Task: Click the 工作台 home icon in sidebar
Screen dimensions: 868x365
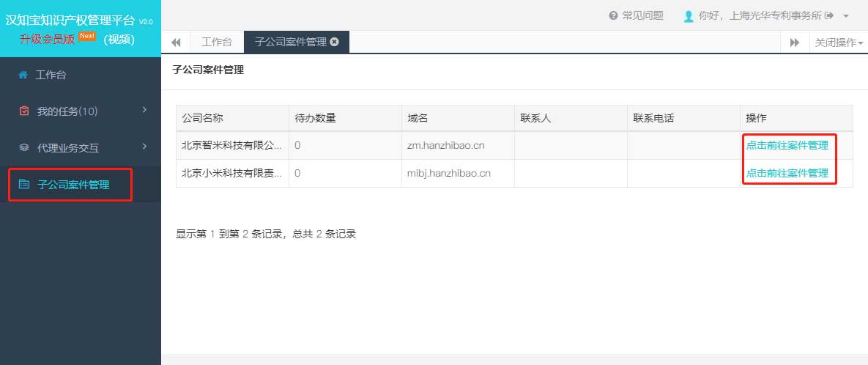Action: pos(23,75)
